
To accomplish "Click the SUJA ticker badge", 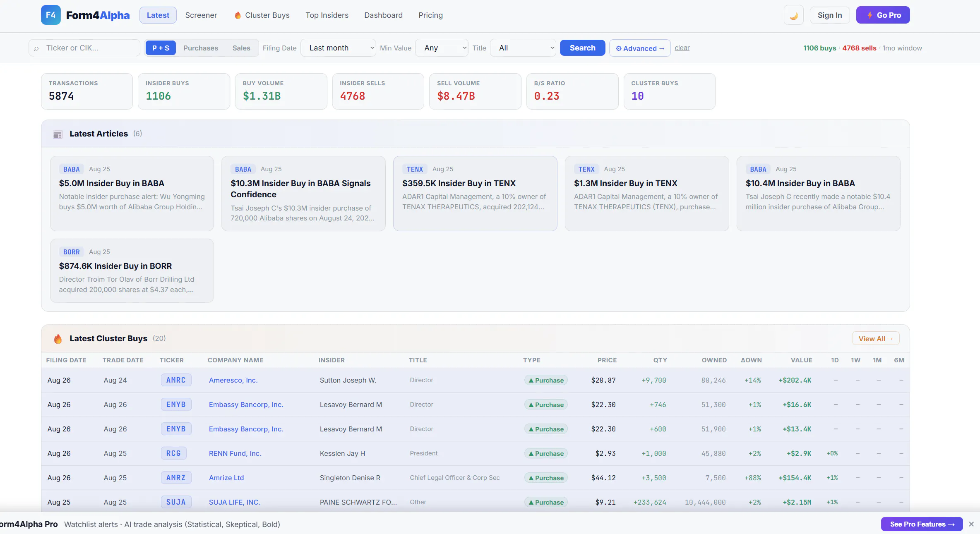I will tap(176, 502).
